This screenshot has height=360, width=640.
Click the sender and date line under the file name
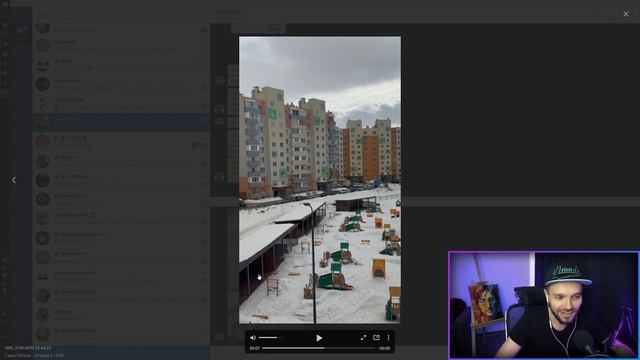[x=34, y=356]
